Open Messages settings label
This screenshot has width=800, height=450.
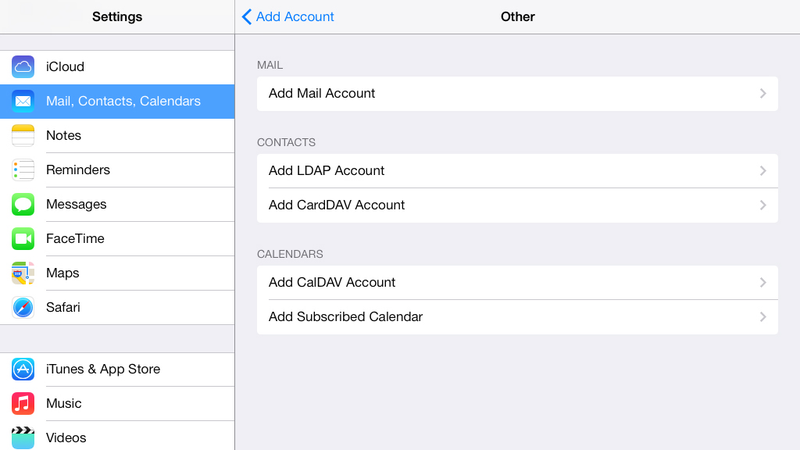point(77,204)
